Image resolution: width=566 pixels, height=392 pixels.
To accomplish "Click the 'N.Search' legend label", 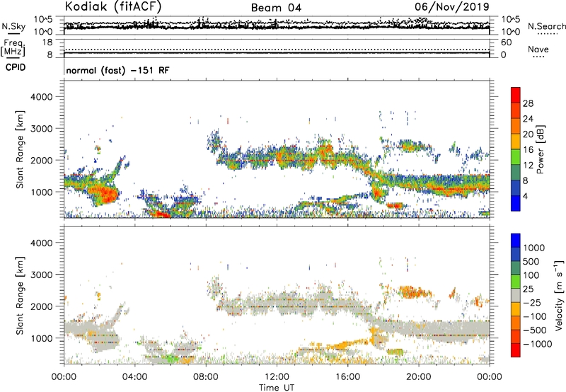I will [x=546, y=26].
